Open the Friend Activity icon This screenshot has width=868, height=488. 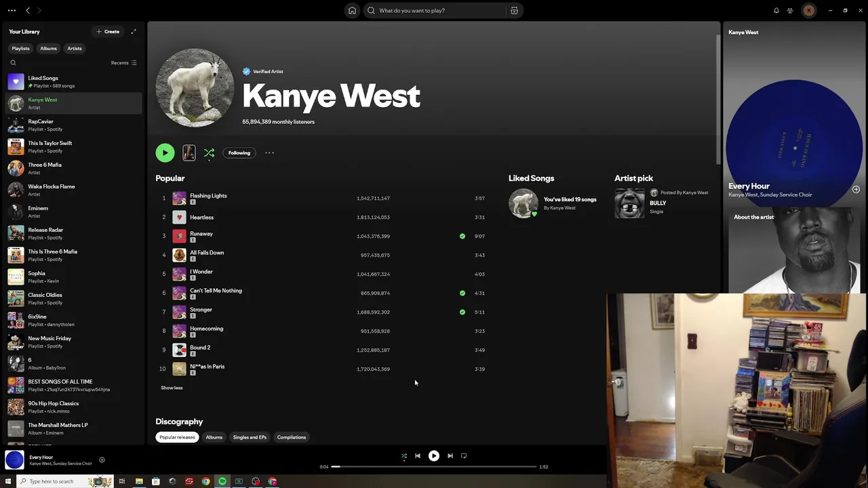point(790,10)
